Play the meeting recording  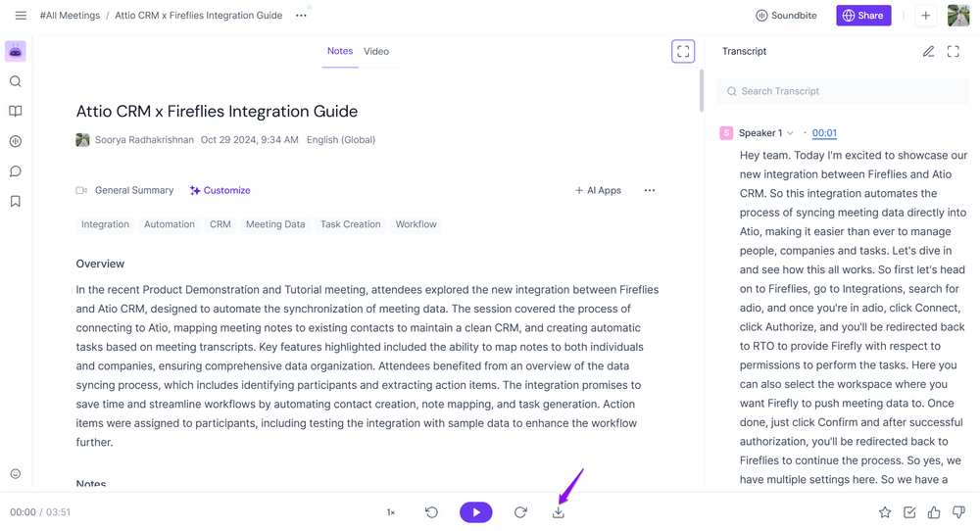tap(476, 512)
